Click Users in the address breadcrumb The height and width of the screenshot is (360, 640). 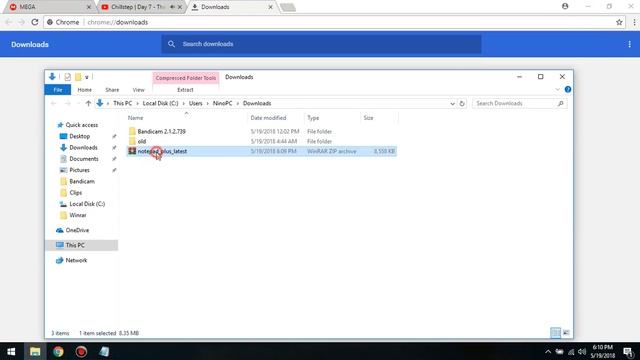[196, 104]
